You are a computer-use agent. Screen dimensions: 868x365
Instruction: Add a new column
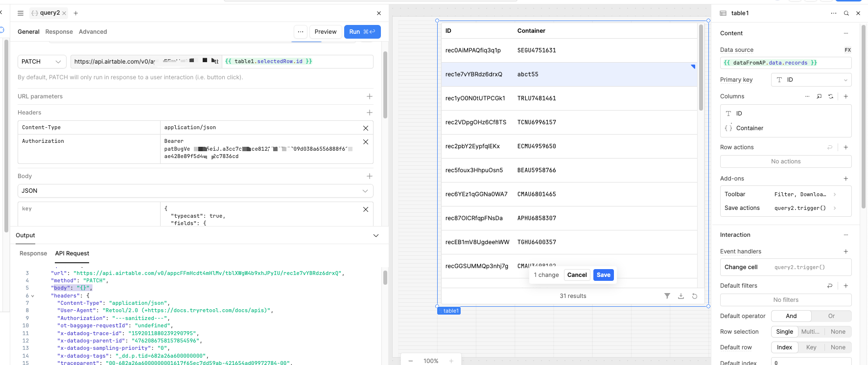click(846, 96)
